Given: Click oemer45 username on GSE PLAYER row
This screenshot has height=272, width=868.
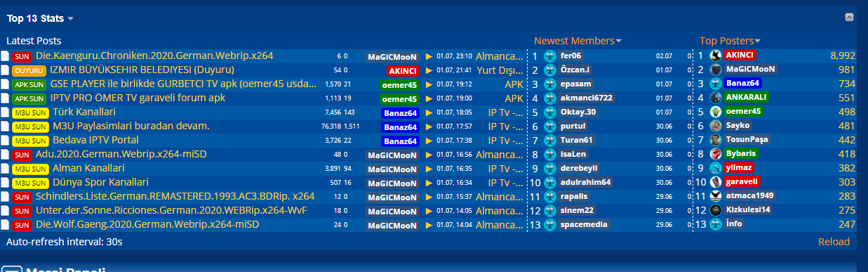Looking at the screenshot, I should [x=399, y=85].
